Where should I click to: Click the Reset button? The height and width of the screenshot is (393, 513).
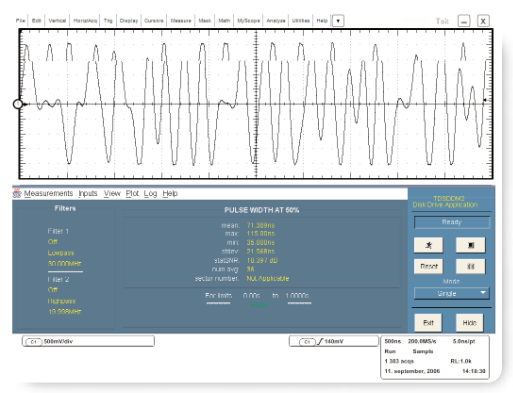click(x=428, y=266)
